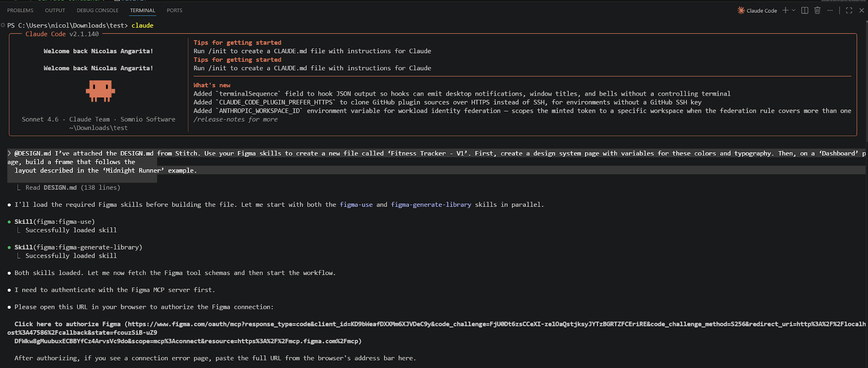
Task: Kill the terminal with the trash icon
Action: pyautogui.click(x=817, y=11)
